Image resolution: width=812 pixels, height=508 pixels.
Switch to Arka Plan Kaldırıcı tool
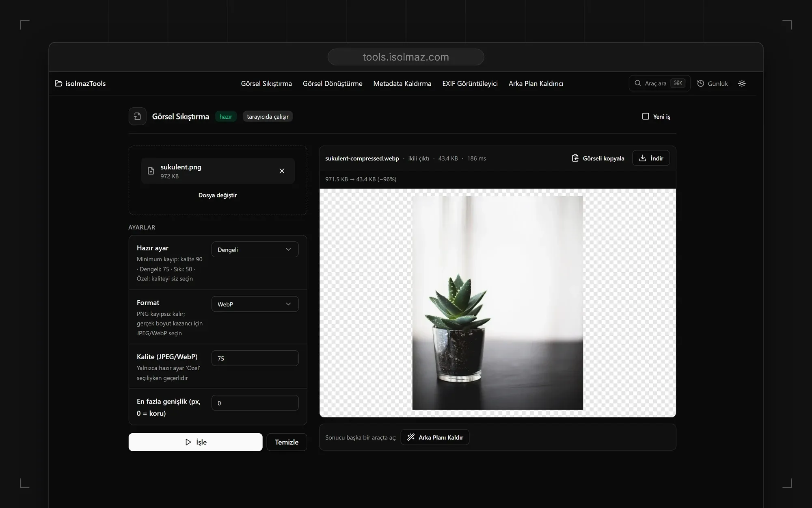point(536,83)
